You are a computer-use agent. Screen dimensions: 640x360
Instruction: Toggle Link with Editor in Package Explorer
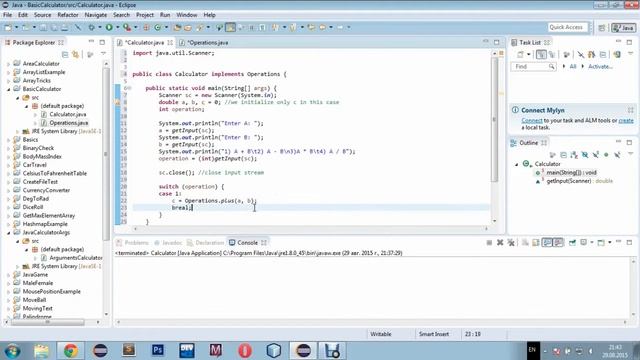tap(76, 54)
